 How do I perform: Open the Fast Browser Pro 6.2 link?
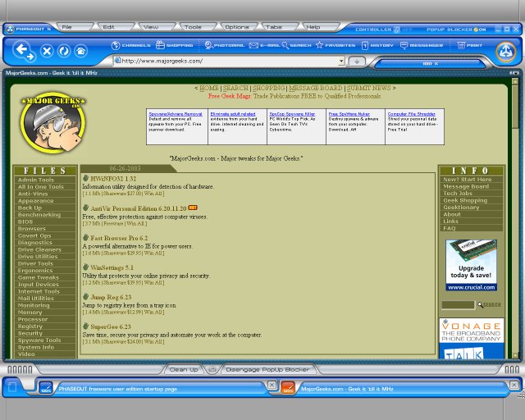pos(119,238)
